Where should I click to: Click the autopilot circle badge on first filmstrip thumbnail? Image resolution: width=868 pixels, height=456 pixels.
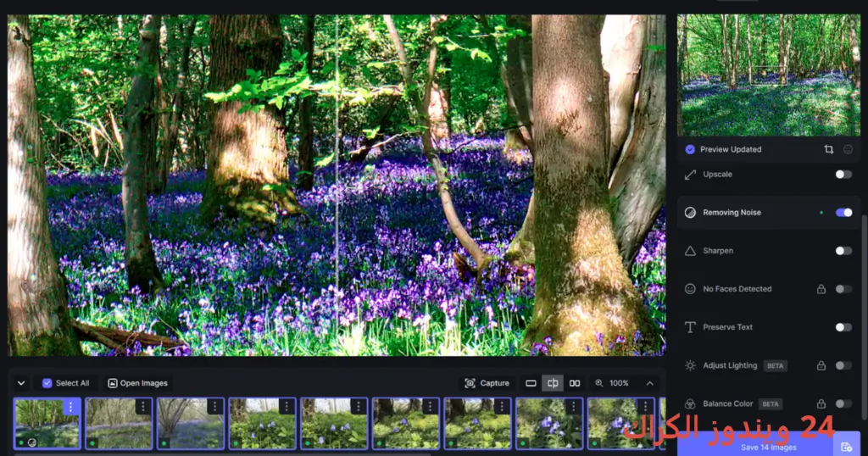coord(32,442)
